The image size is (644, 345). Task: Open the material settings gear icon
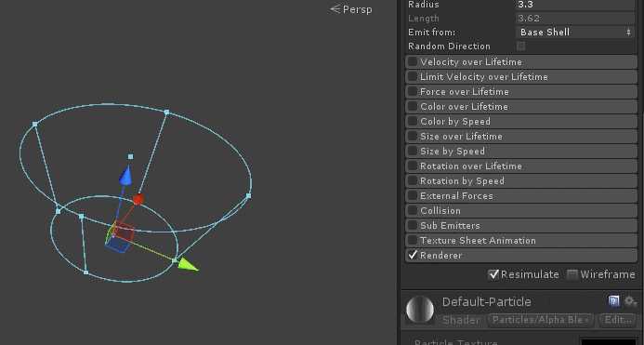tap(630, 301)
